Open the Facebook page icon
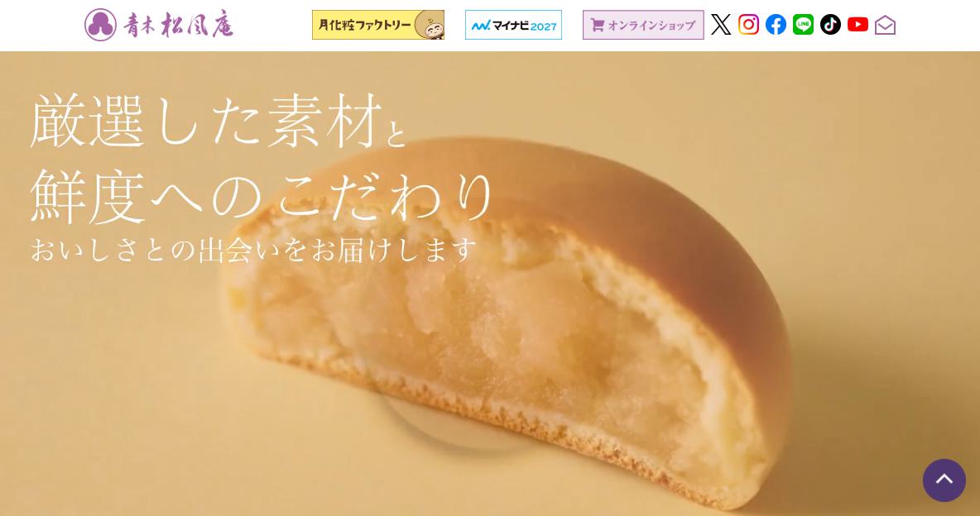This screenshot has height=516, width=980. coord(776,24)
